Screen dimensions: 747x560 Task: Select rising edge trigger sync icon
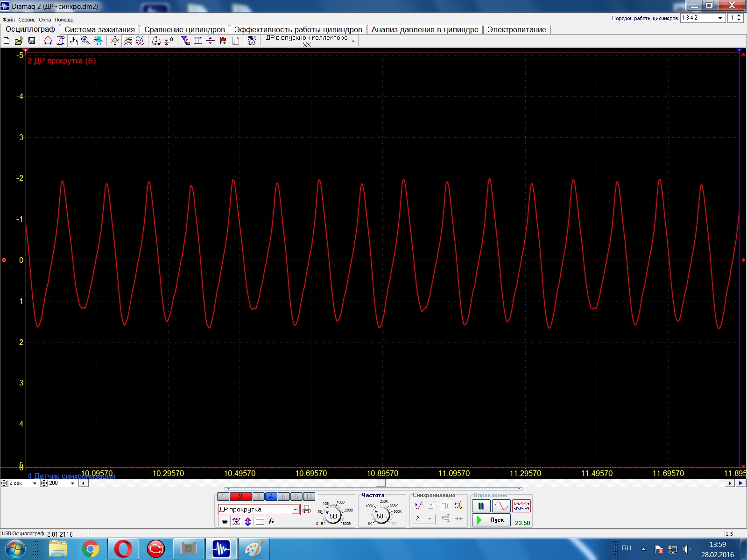pyautogui.click(x=432, y=505)
